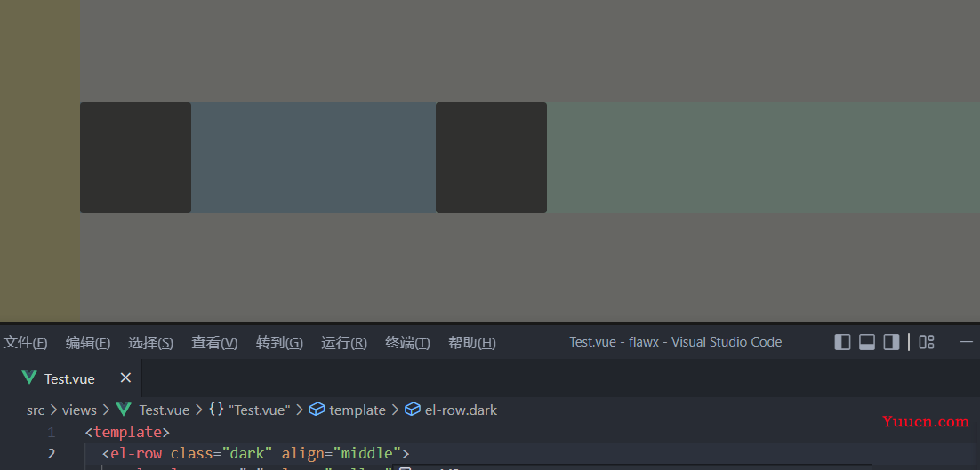Click the cube icon beside template breadcrumb

317,410
